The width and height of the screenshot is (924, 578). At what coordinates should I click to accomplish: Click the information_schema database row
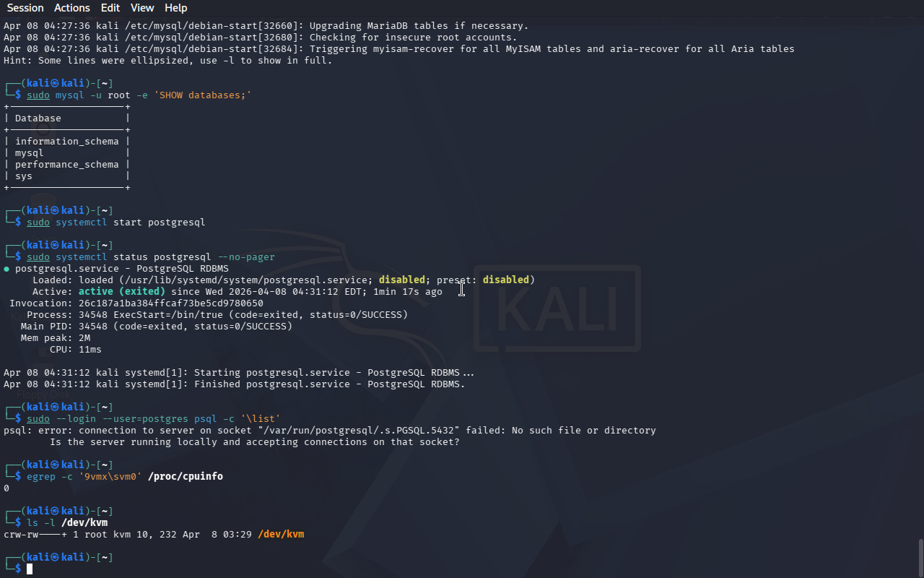pos(67,142)
